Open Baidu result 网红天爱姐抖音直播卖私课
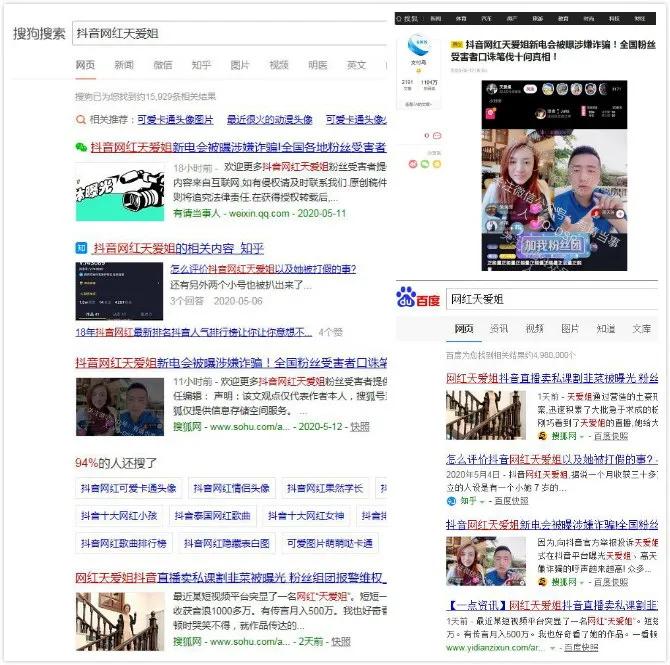 coord(552,378)
